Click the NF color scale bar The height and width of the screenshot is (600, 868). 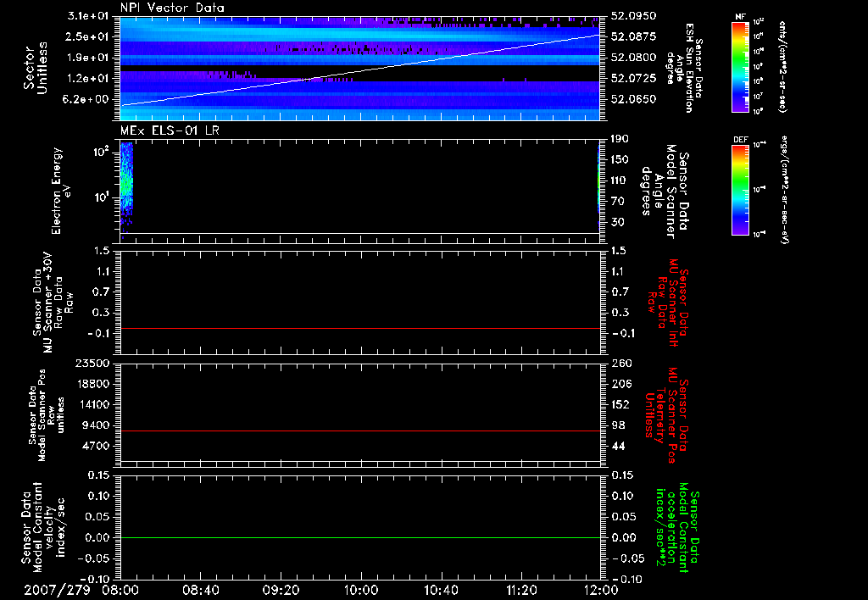coord(741,66)
